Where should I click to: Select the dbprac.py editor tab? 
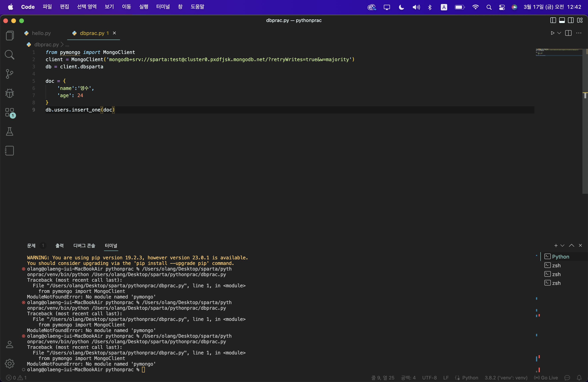point(93,33)
